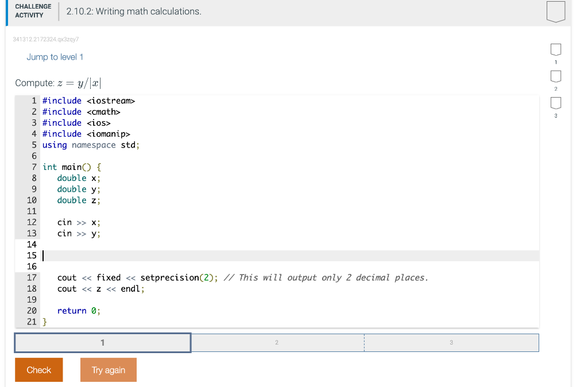Select progress segment 1 at bottom
The image size is (588, 387).
103,342
